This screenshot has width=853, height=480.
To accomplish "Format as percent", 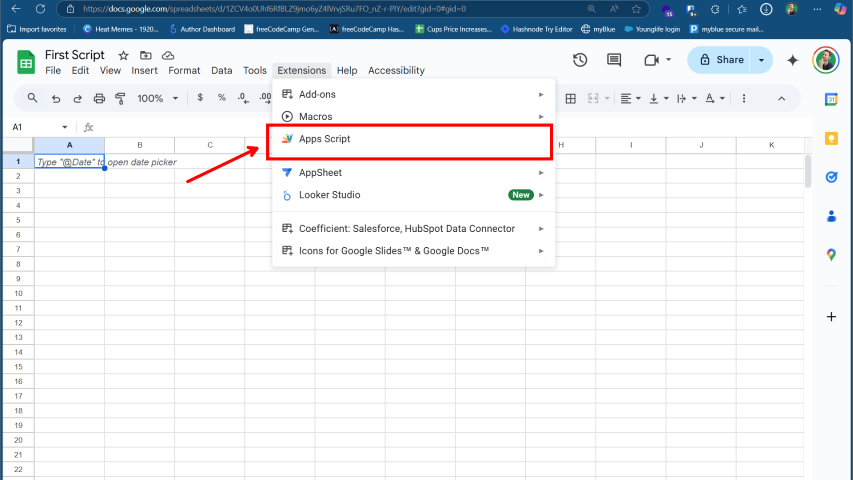I will click(221, 98).
